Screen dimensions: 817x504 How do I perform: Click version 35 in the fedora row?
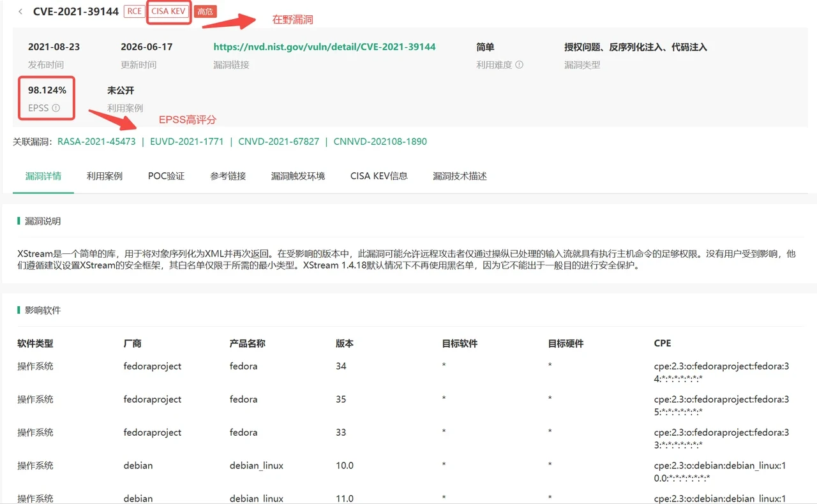(x=341, y=399)
